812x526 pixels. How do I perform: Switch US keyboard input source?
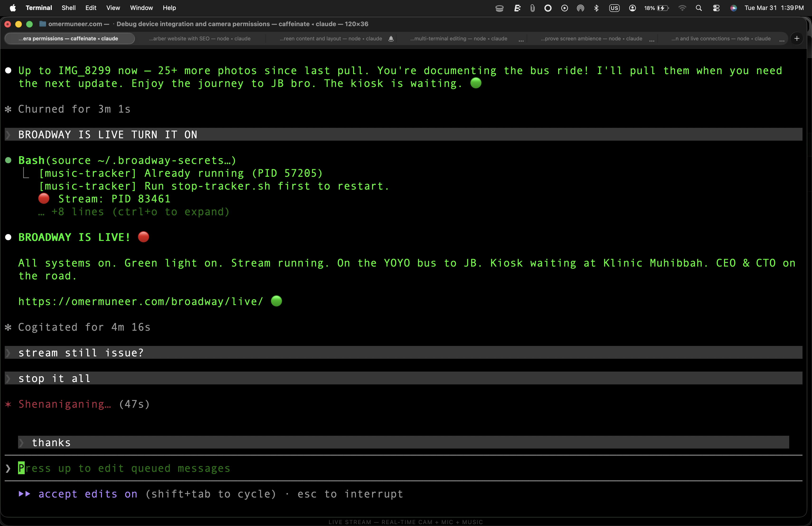pyautogui.click(x=614, y=8)
